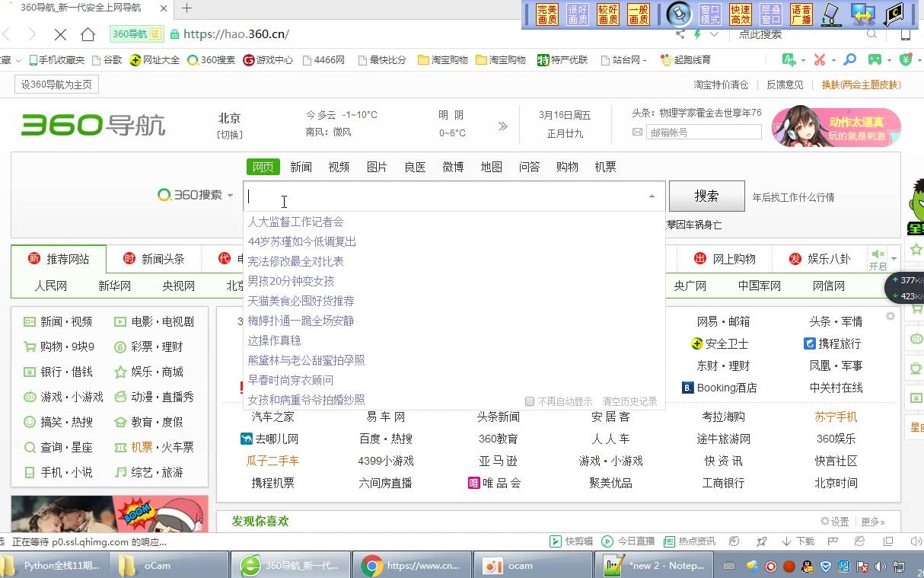This screenshot has width=924, height=578.
Task: Click the mobile phone icon in browser toolbar
Action: (x=905, y=34)
